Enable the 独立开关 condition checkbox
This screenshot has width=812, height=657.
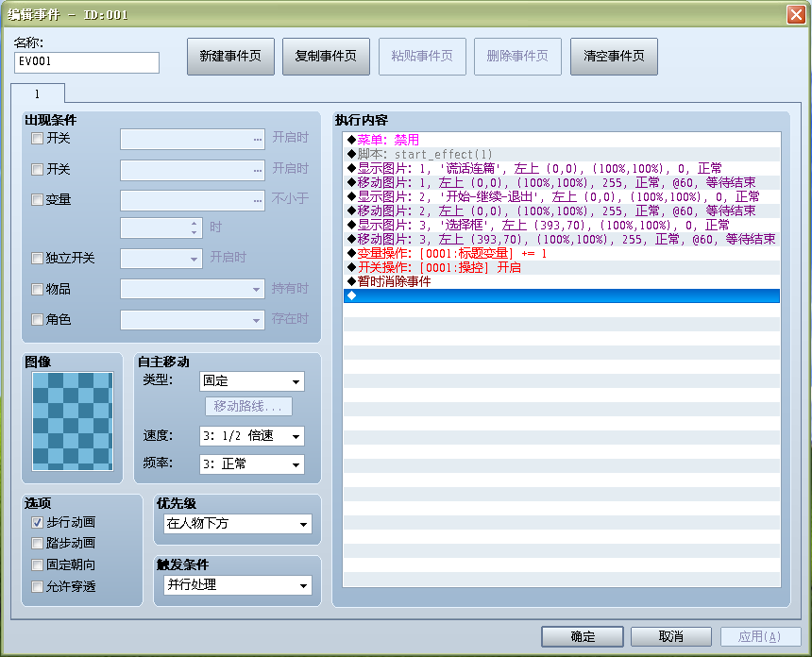point(37,258)
